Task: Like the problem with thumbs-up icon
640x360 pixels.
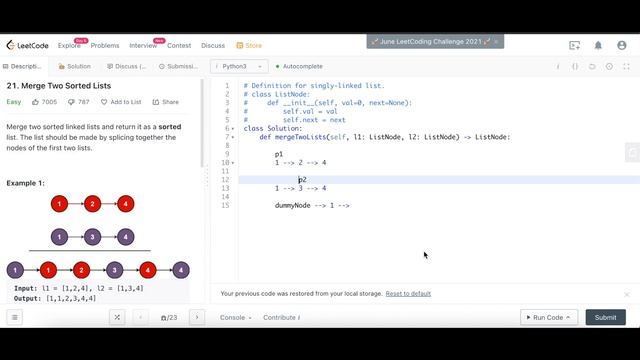Action: (x=35, y=102)
